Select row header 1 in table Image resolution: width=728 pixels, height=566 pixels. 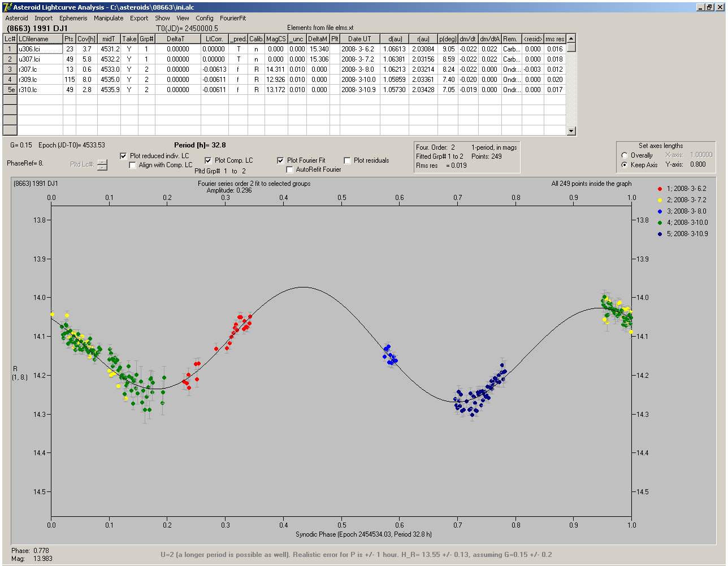point(10,49)
